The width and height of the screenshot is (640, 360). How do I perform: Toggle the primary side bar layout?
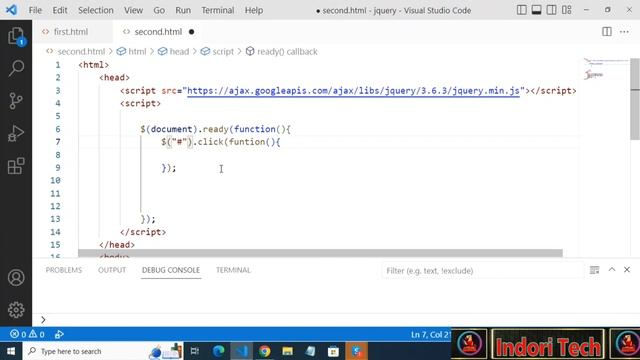(x=522, y=10)
